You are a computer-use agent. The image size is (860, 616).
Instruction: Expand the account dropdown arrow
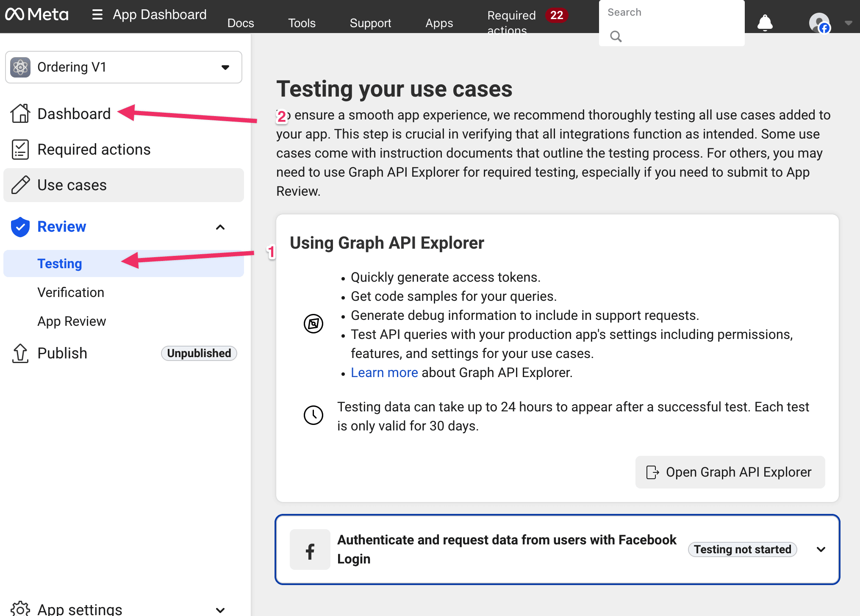pos(848,23)
